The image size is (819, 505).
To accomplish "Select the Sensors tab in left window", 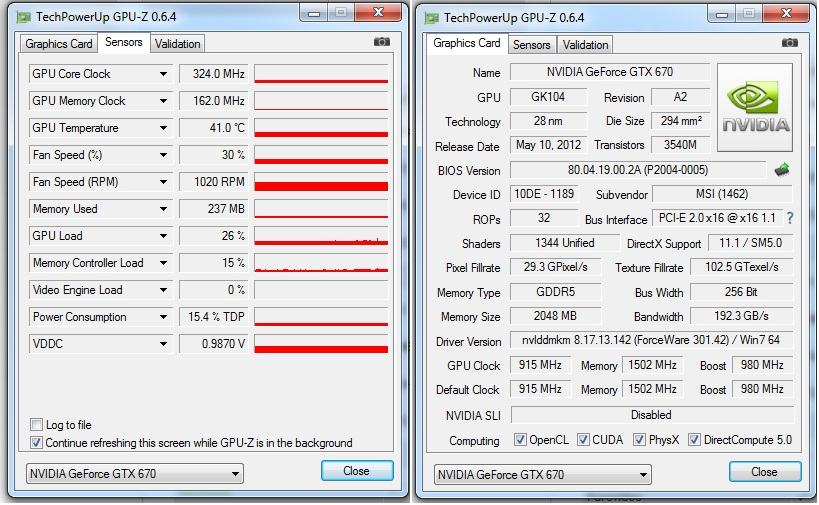I will coord(124,42).
